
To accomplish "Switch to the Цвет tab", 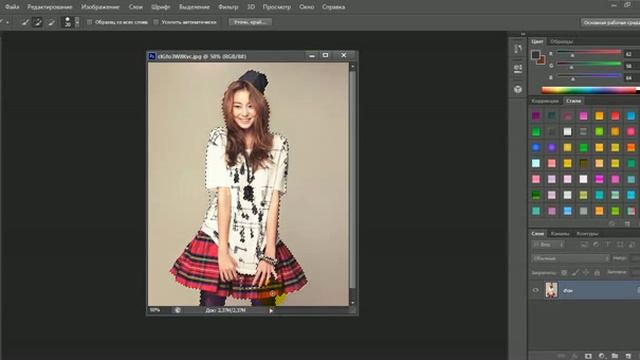I will tap(537, 41).
